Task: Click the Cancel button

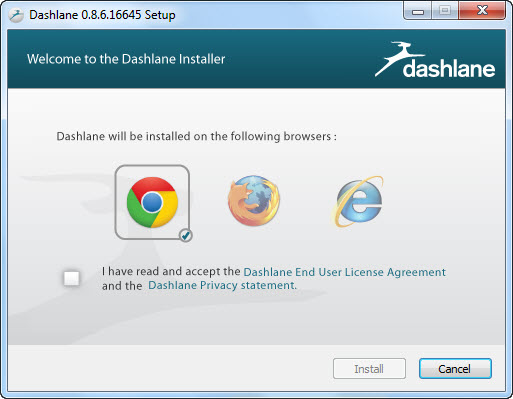Action: [x=455, y=369]
